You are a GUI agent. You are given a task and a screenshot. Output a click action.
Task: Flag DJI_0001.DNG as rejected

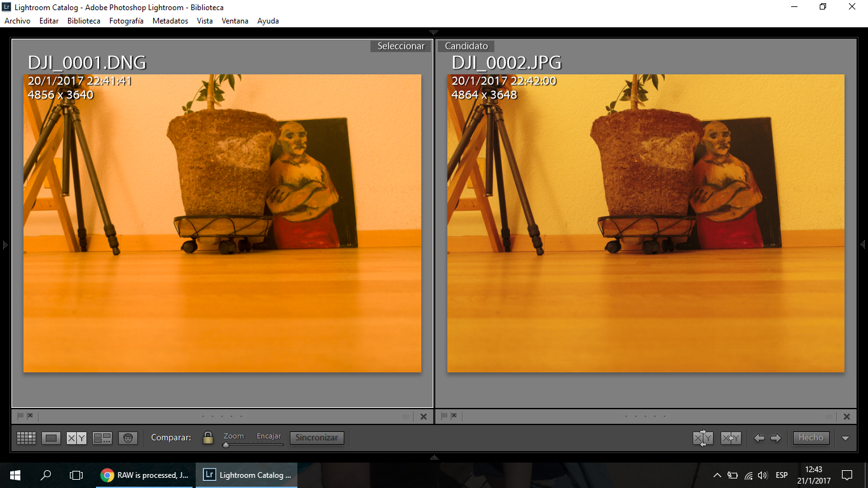[30, 416]
